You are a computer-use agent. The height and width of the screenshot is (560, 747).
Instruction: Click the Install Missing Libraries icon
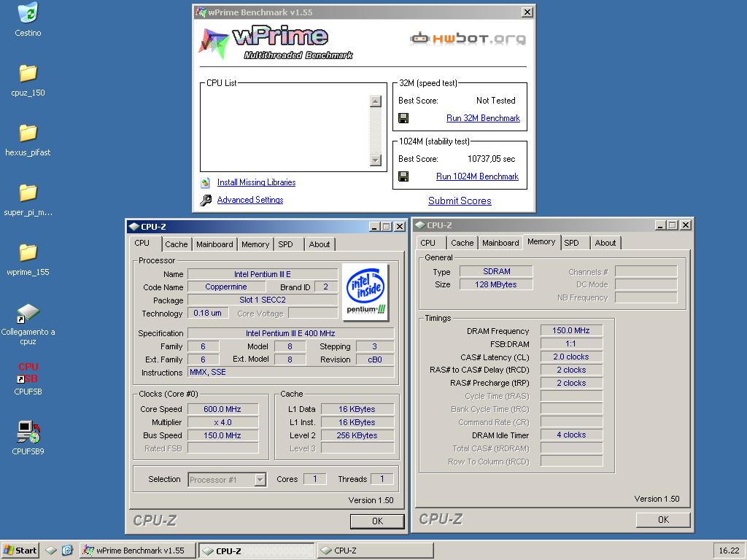pyautogui.click(x=205, y=182)
